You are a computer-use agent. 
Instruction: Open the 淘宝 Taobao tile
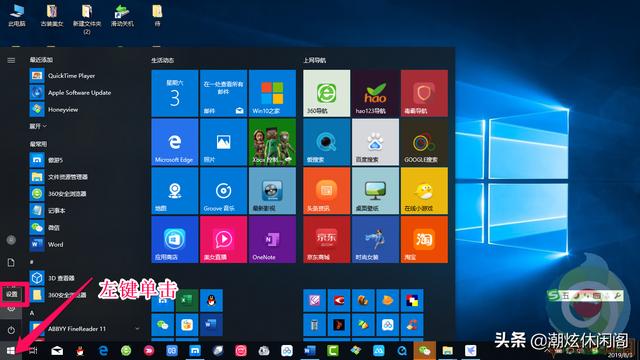424,240
